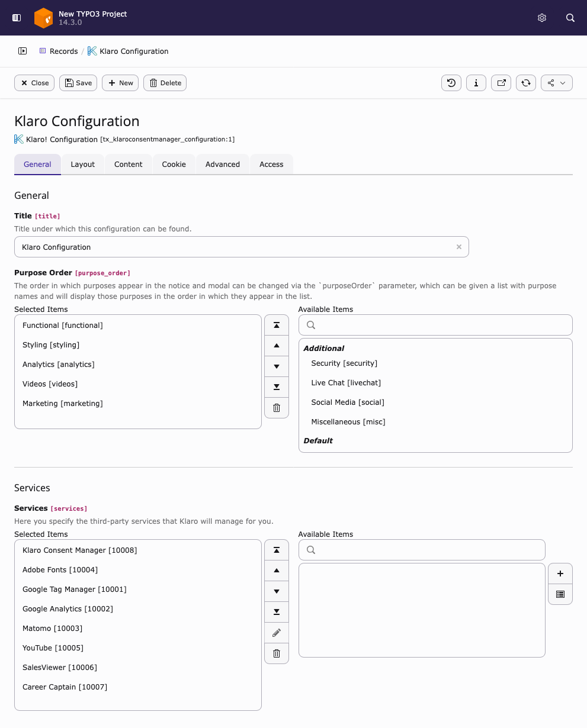Remove selected purpose with trash icon
587x728 pixels.
[277, 408]
